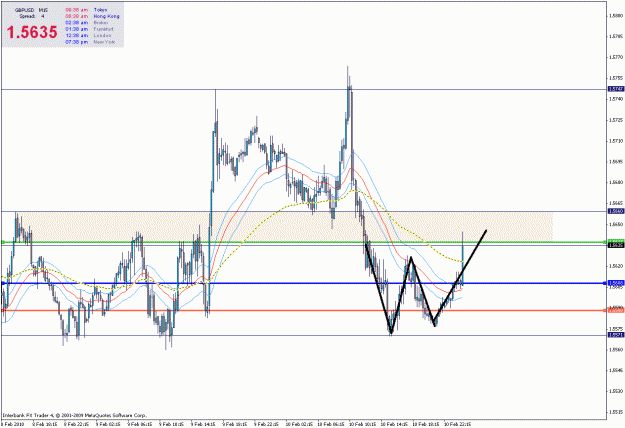Viewport: 625px width, 428px height.
Task: Select the Broker time row
Action: (86, 22)
